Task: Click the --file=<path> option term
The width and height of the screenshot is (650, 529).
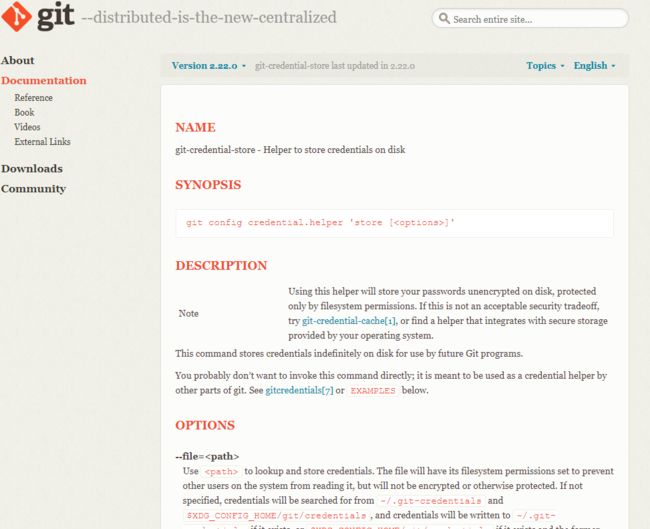Action: pyautogui.click(x=207, y=456)
